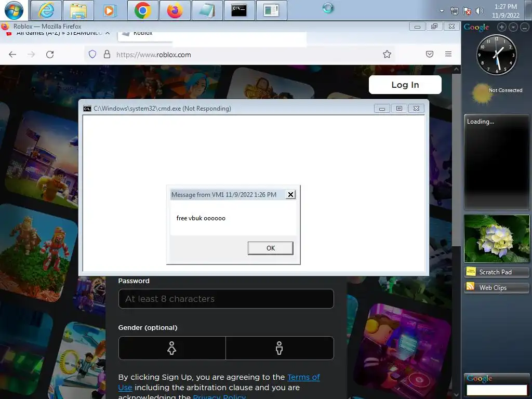Viewport: 532px width, 399px height.
Task: Select the male gender option
Action: pos(280,348)
